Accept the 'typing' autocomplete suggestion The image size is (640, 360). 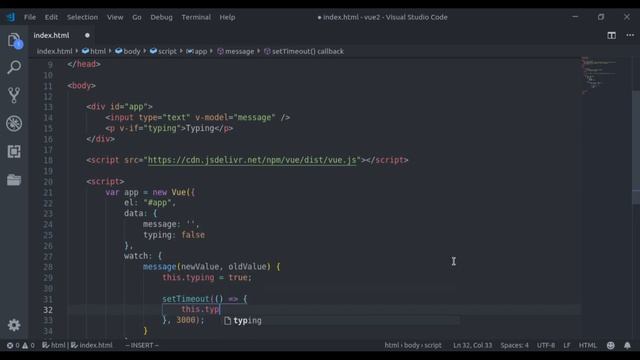[341, 321]
